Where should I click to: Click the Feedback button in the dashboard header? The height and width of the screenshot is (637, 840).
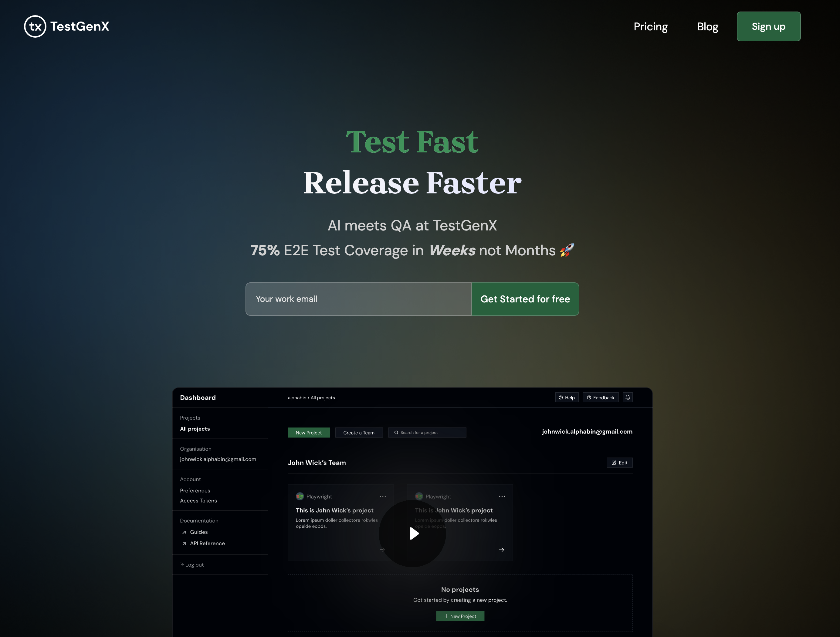[600, 397]
